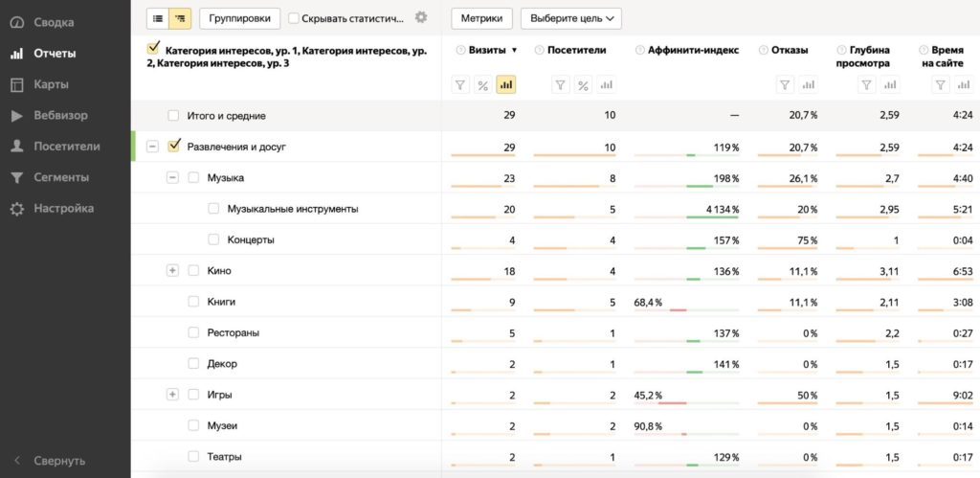The height and width of the screenshot is (478, 980).
Task: Toggle bar chart icon under Визиты
Action: pos(506,85)
